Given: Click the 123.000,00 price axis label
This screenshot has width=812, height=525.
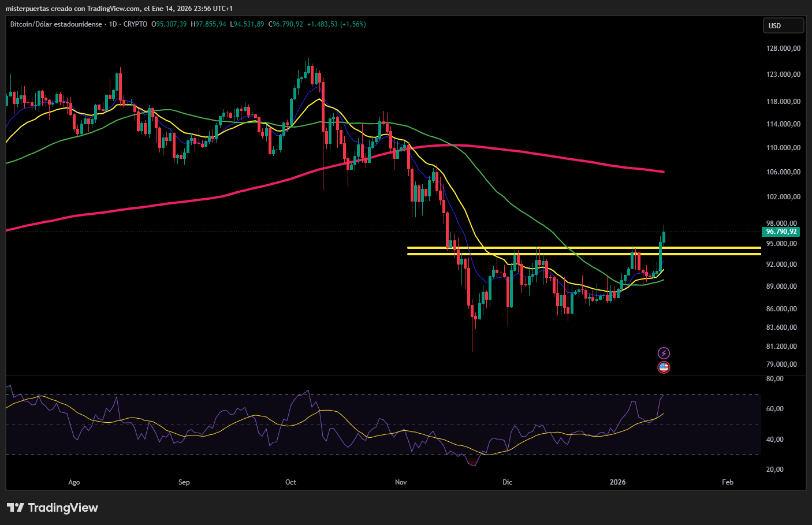Looking at the screenshot, I should pyautogui.click(x=783, y=75).
